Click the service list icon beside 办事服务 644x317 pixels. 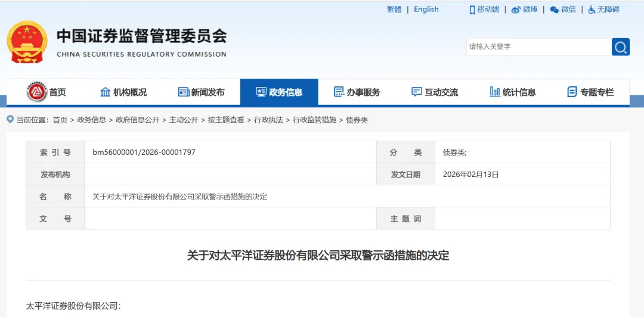point(339,92)
